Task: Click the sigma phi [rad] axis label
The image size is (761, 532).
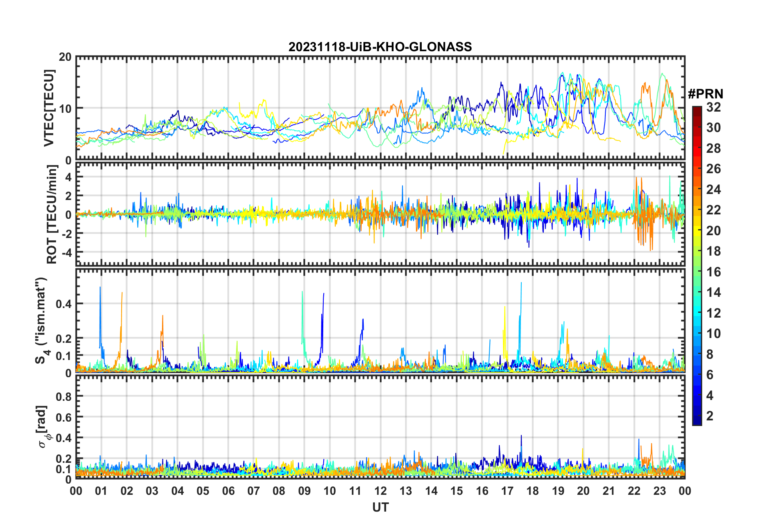Action: pos(43,427)
